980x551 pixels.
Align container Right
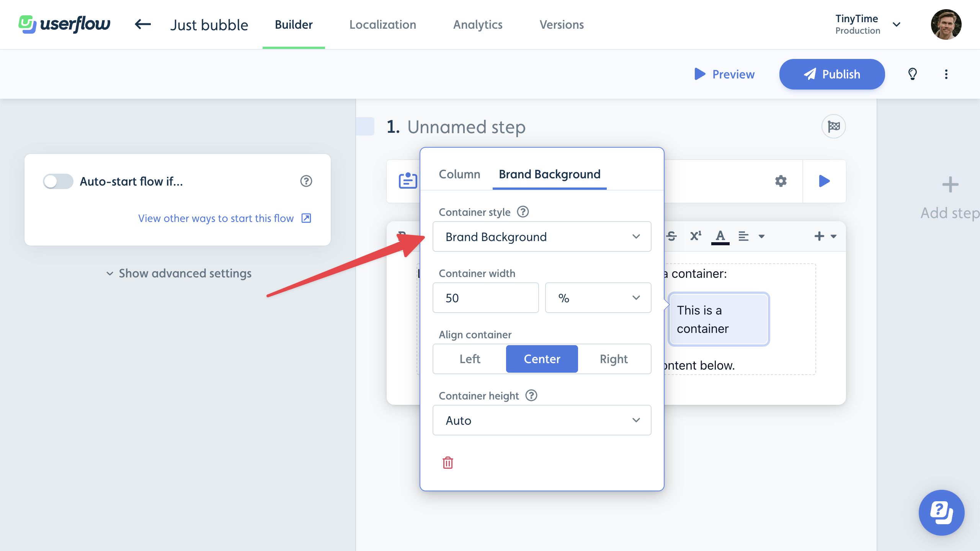point(614,359)
